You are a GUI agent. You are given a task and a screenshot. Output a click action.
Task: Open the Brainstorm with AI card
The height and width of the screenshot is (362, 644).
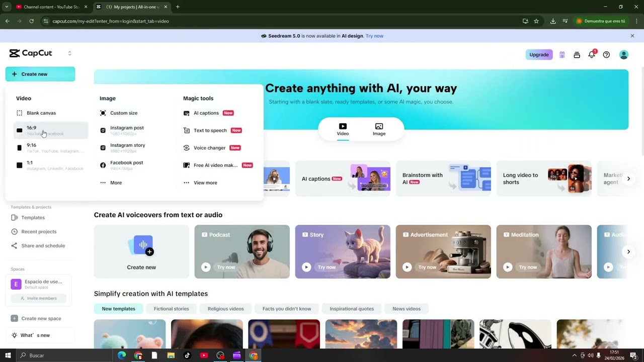pos(443,178)
